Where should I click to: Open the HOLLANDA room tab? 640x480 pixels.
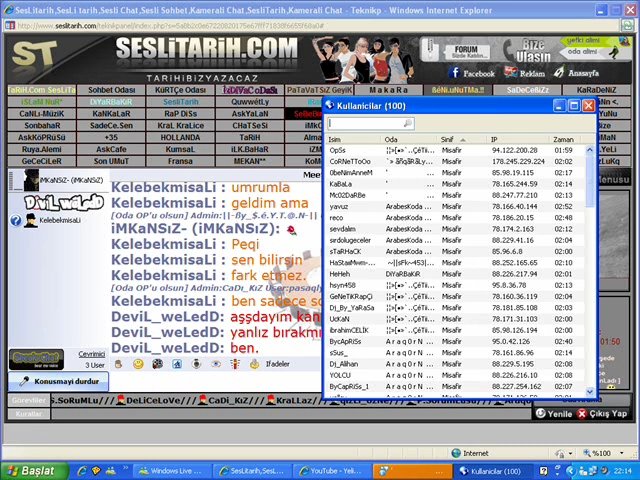click(x=180, y=137)
